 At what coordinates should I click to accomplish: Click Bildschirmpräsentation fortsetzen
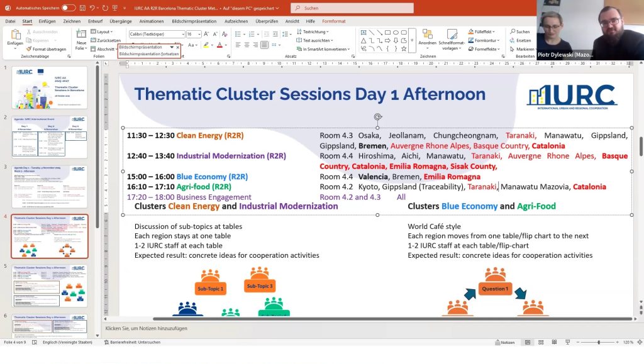(x=148, y=54)
